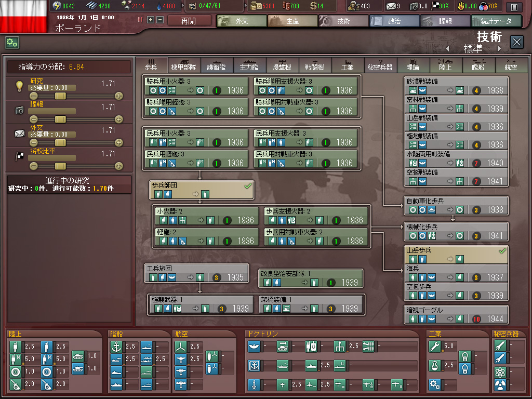Click the 諜報 slider handle
The height and width of the screenshot is (399, 532).
coord(61,119)
